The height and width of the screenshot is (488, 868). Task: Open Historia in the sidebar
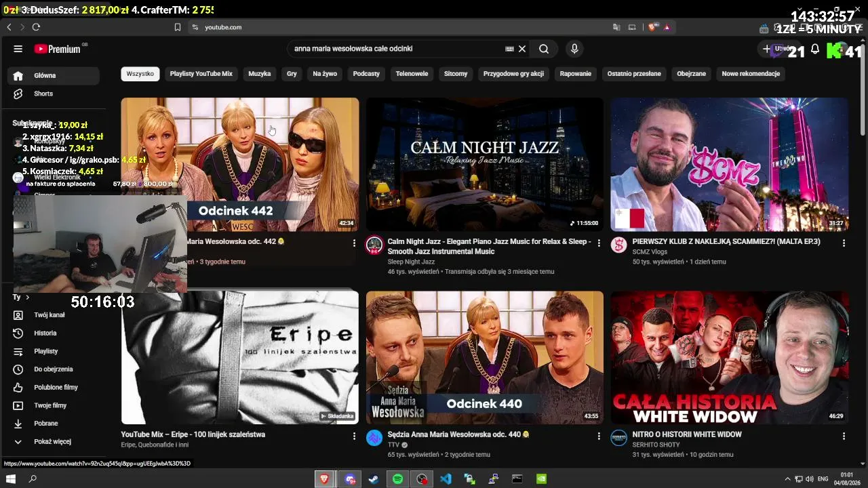tap(54, 333)
